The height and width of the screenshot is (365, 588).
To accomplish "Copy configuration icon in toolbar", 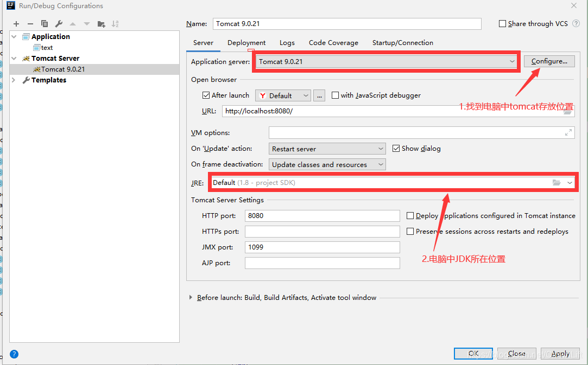I will point(45,24).
